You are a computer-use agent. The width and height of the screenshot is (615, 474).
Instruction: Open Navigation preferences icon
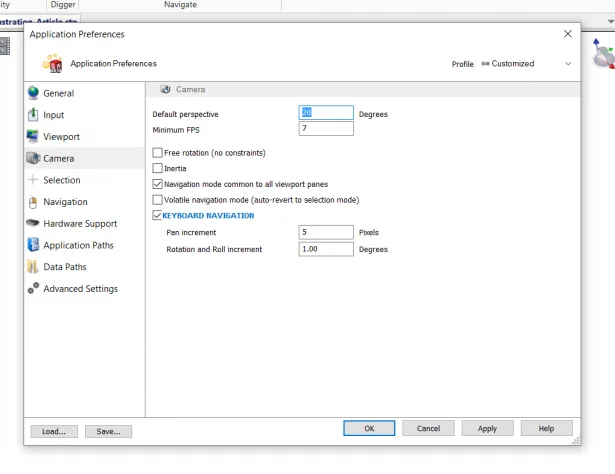click(x=33, y=202)
